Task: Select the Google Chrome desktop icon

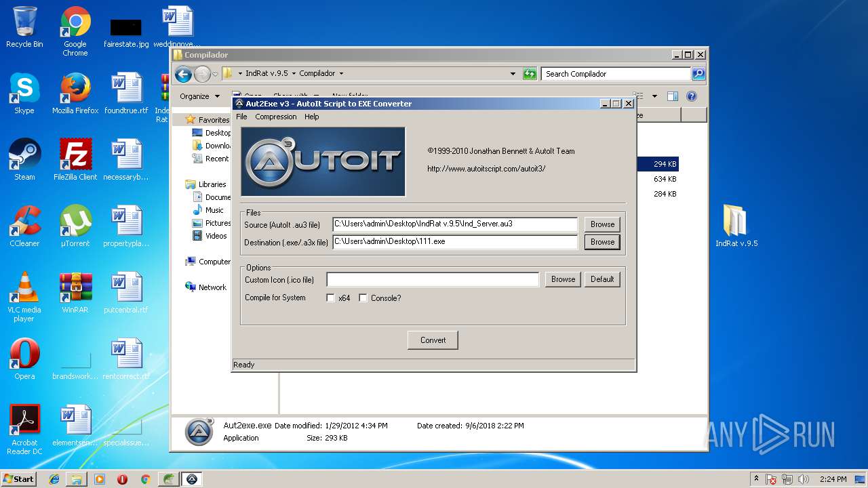Action: click(x=75, y=31)
